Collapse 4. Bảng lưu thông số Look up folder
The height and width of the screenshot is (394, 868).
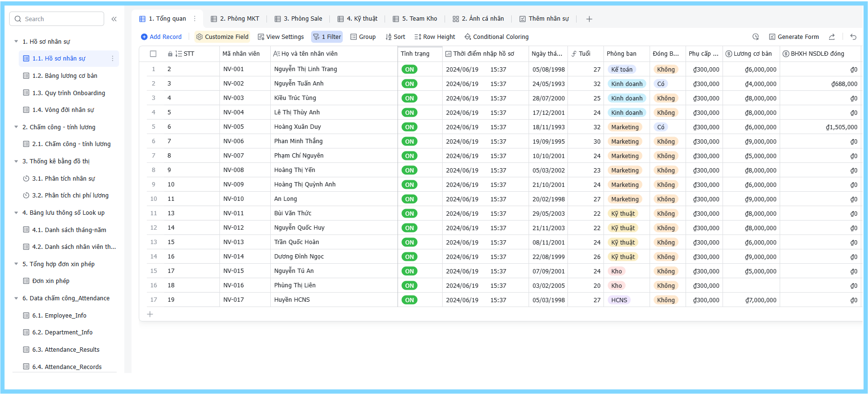point(16,213)
